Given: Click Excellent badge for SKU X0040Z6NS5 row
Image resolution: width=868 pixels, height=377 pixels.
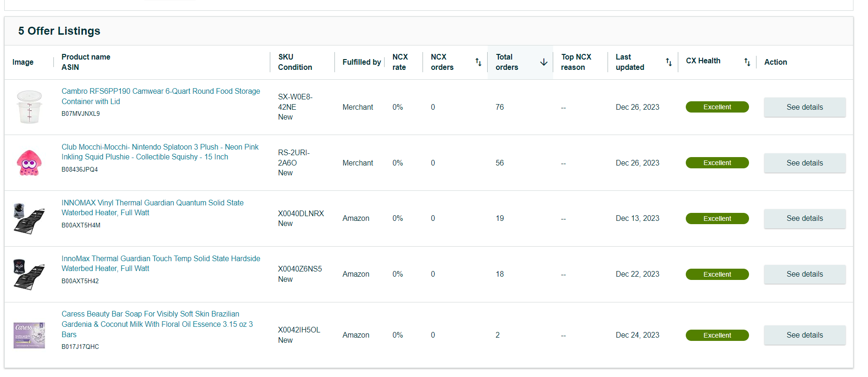Looking at the screenshot, I should pyautogui.click(x=717, y=274).
